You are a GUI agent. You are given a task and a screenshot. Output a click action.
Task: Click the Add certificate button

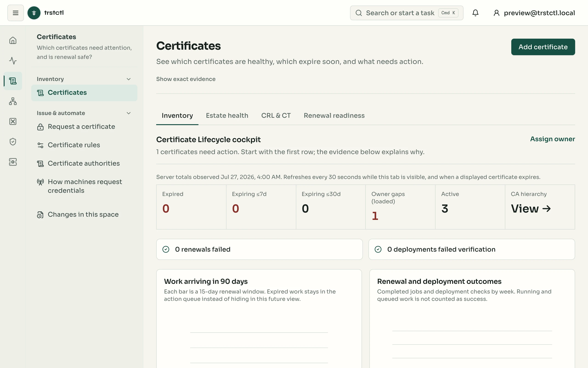543,47
